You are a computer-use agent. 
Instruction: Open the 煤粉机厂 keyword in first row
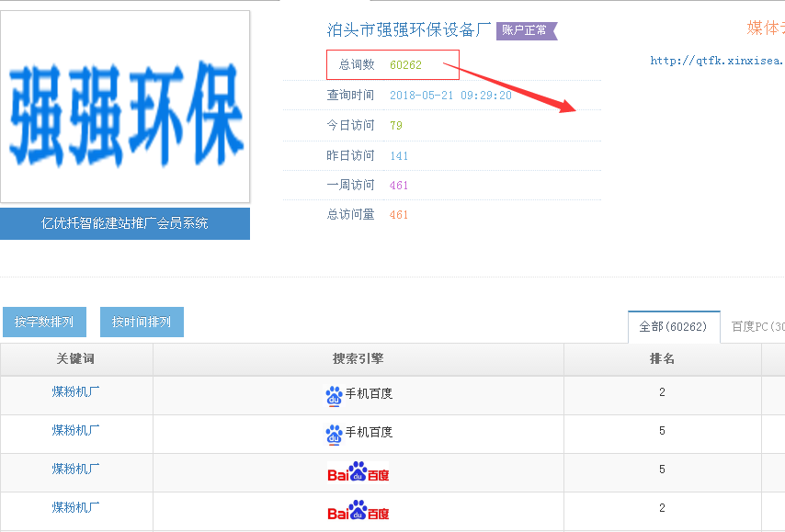click(76, 391)
